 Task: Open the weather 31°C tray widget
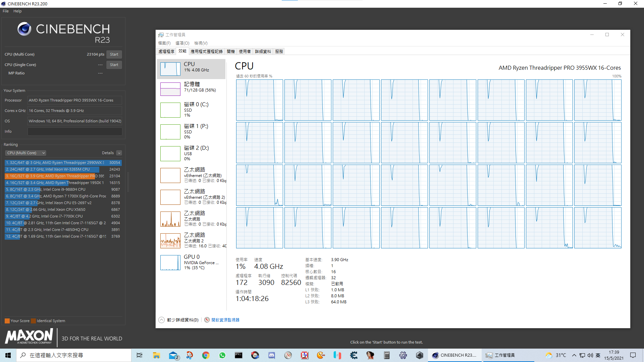(x=556, y=355)
